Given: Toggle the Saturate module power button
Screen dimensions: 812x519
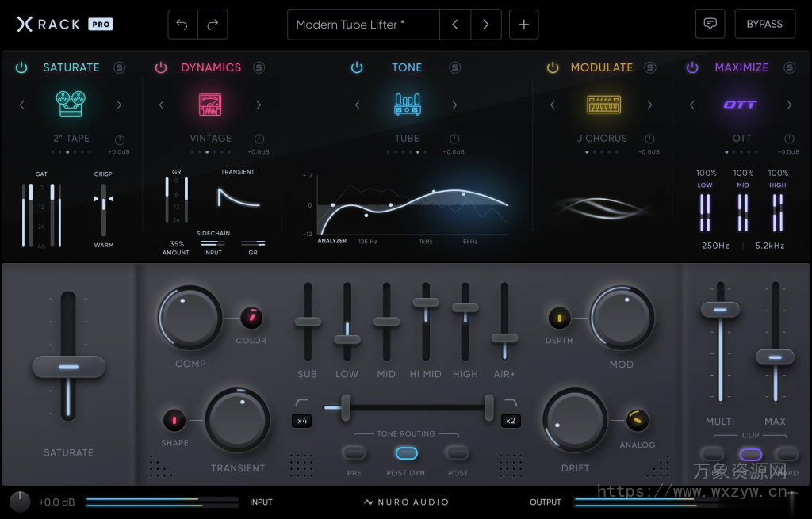Looking at the screenshot, I should click(x=21, y=67).
